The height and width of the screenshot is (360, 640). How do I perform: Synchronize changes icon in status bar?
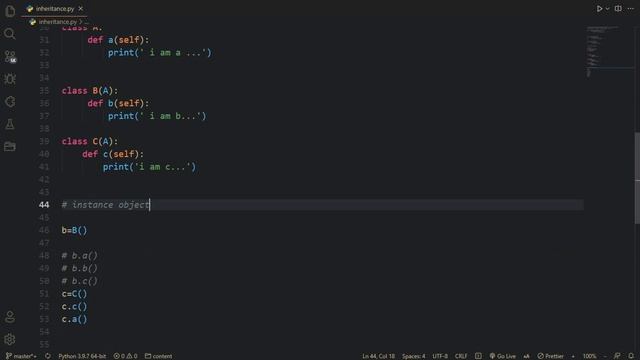pyautogui.click(x=48, y=356)
